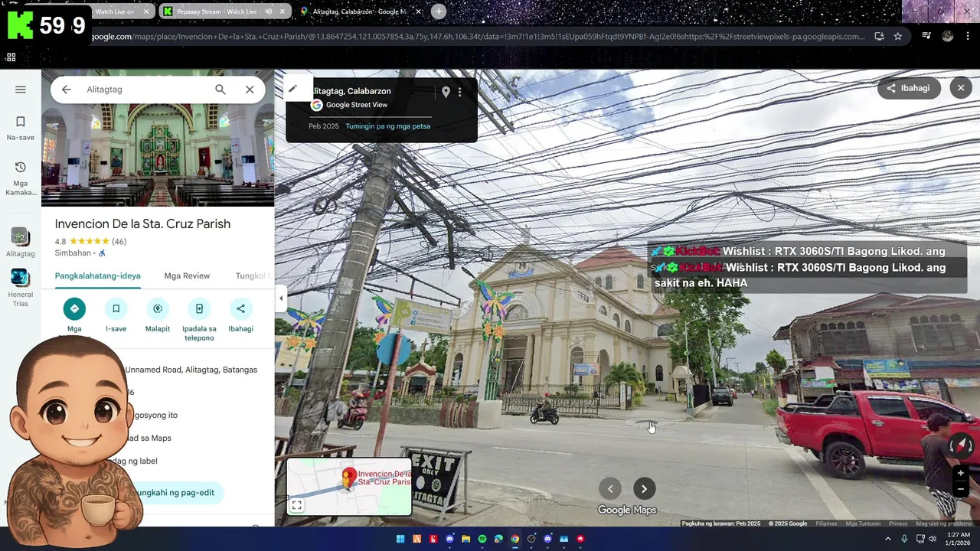The image size is (980, 551).
Task: Share place via the Ibahagi panel icon
Action: [240, 309]
